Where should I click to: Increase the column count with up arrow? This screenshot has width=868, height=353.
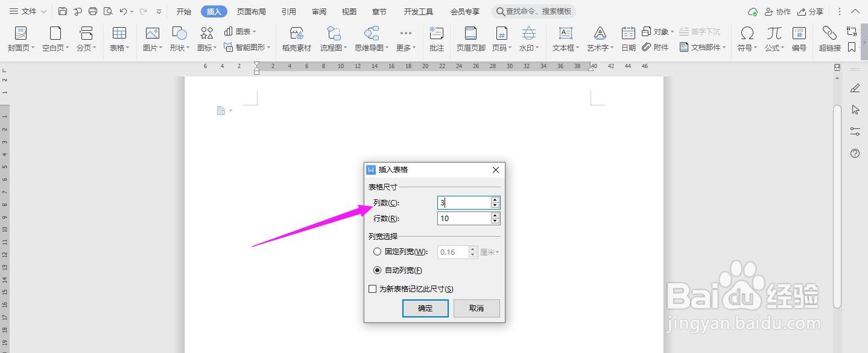click(495, 199)
